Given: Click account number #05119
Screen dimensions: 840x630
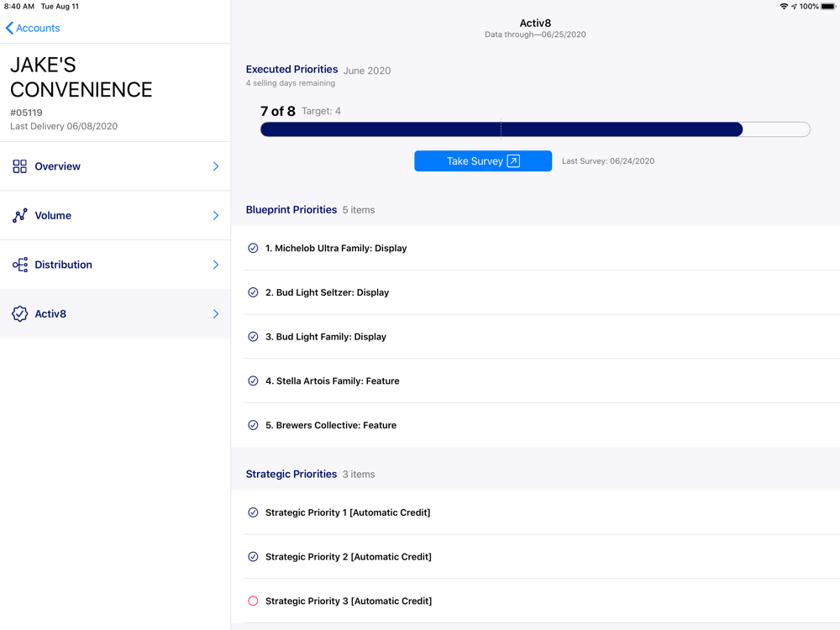Looking at the screenshot, I should coord(26,113).
